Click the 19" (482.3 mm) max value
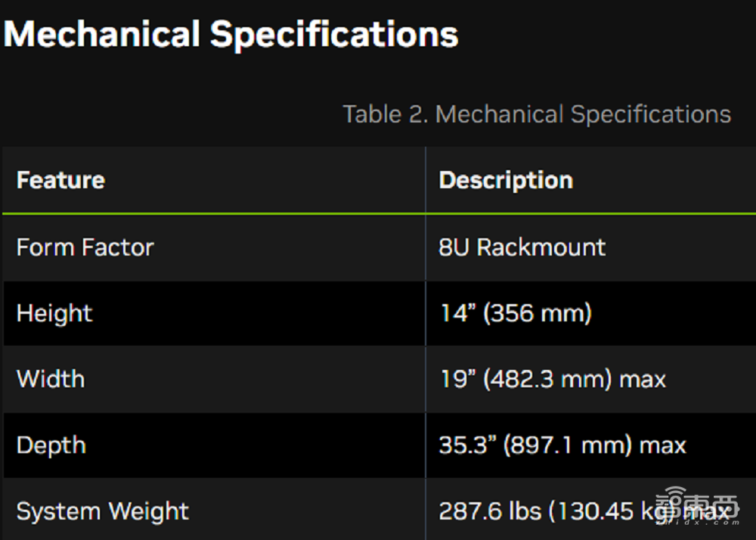 tap(553, 378)
